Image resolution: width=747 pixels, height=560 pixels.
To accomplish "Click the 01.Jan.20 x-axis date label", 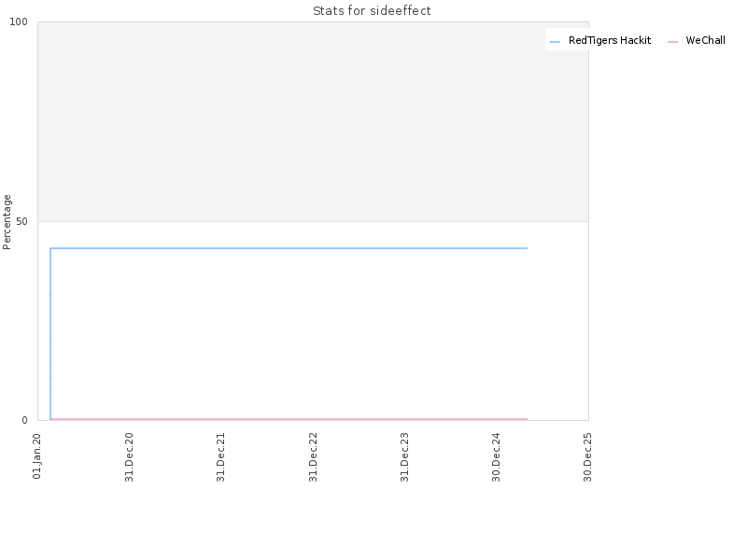I will (x=37, y=456).
